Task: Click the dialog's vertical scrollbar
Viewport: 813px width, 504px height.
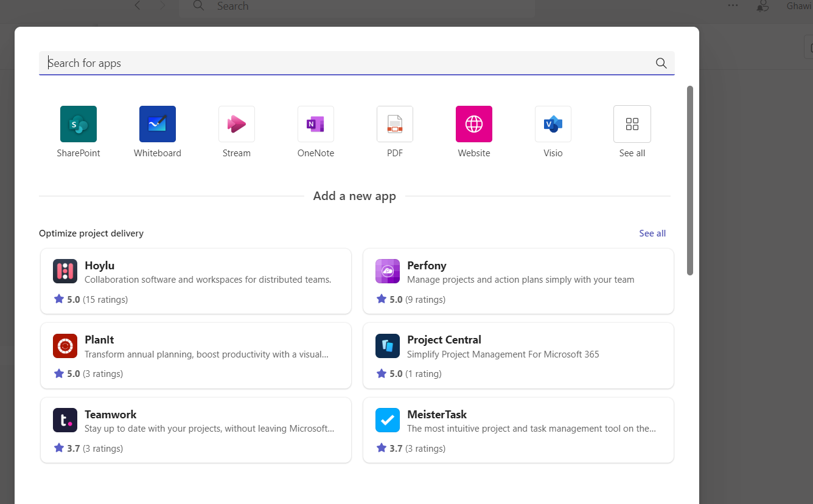Action: click(x=690, y=181)
